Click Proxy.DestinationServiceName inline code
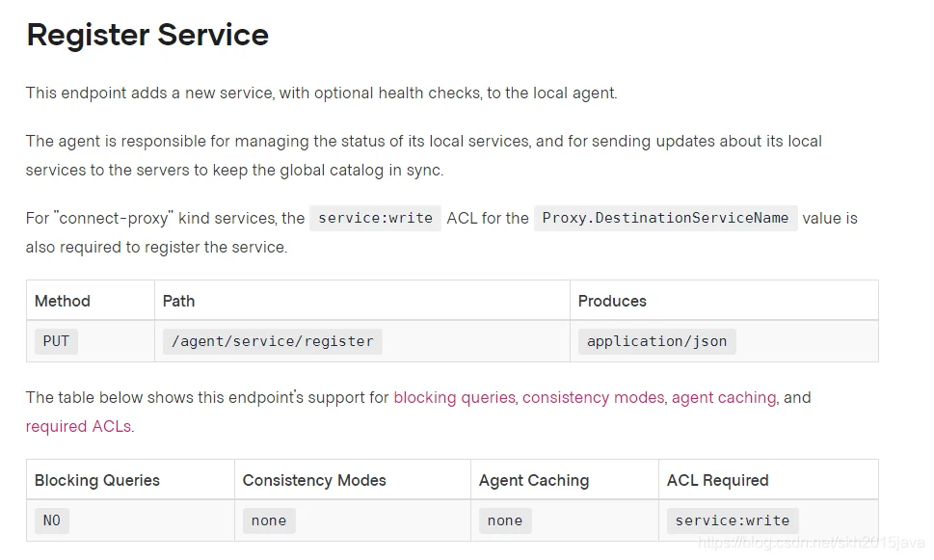934x560 pixels. pos(665,218)
